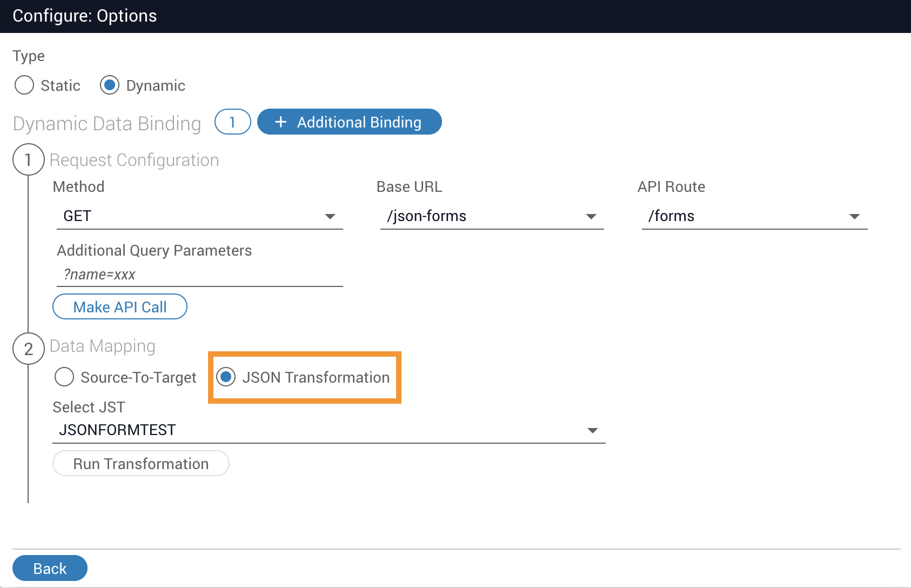Click the JSONFORMTEST selected value
911x588 pixels.
pyautogui.click(x=117, y=430)
